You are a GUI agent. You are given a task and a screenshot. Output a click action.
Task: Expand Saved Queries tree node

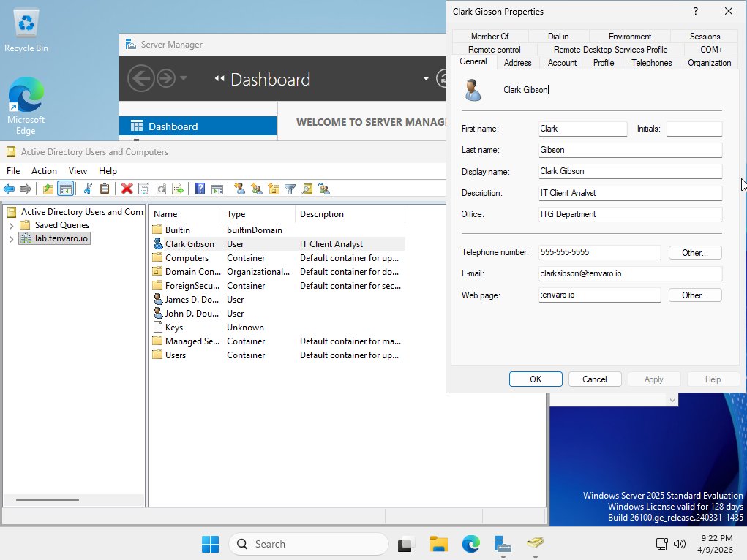click(x=11, y=225)
